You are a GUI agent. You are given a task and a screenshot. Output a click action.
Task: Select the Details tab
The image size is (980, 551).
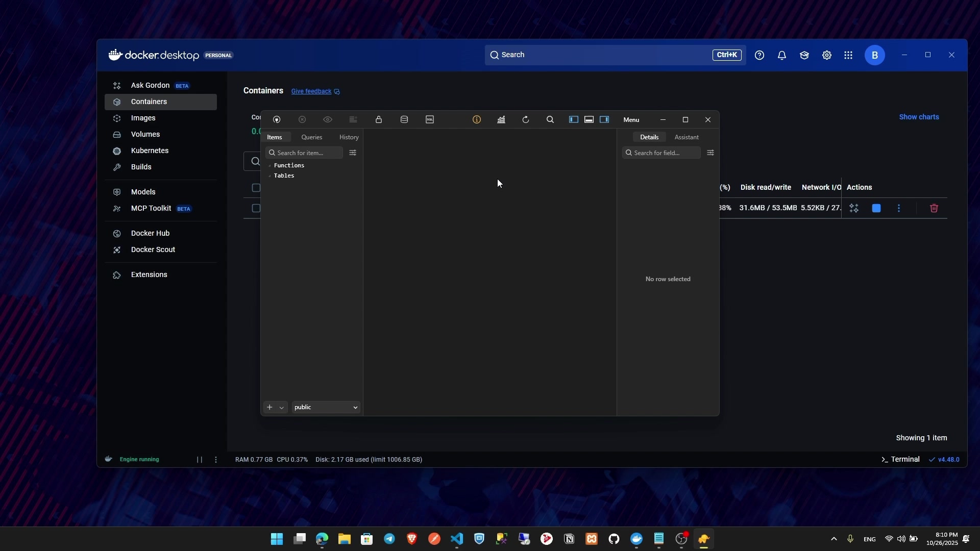(x=649, y=137)
